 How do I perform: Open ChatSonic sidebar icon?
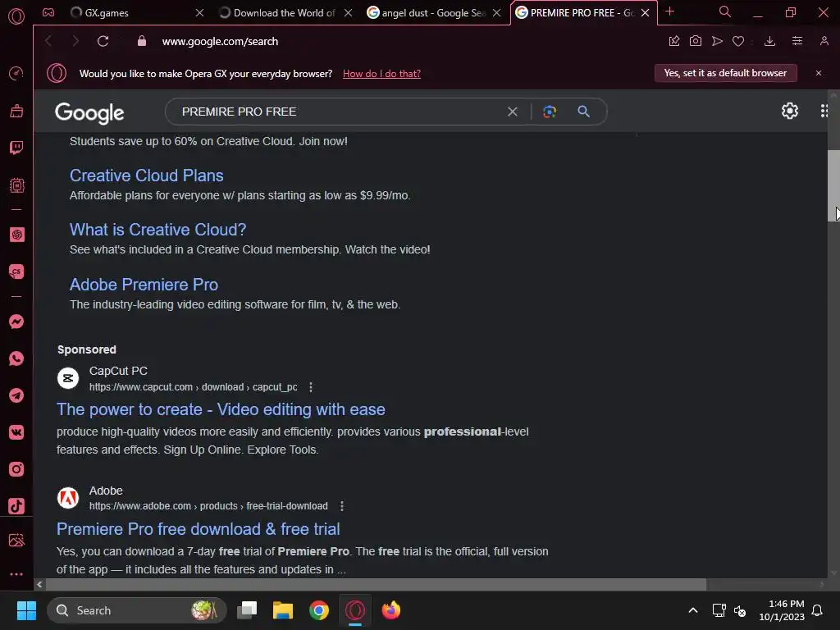click(16, 272)
